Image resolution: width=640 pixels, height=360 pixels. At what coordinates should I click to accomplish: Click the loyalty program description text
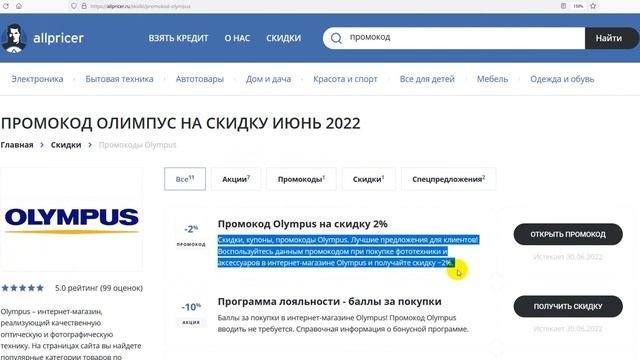(x=343, y=323)
